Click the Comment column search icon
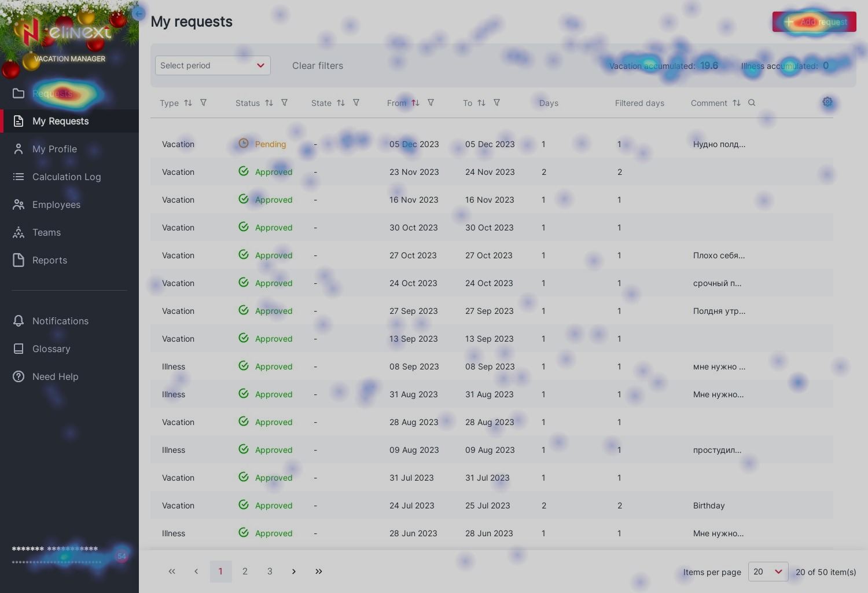This screenshot has width=868, height=593. [x=752, y=103]
